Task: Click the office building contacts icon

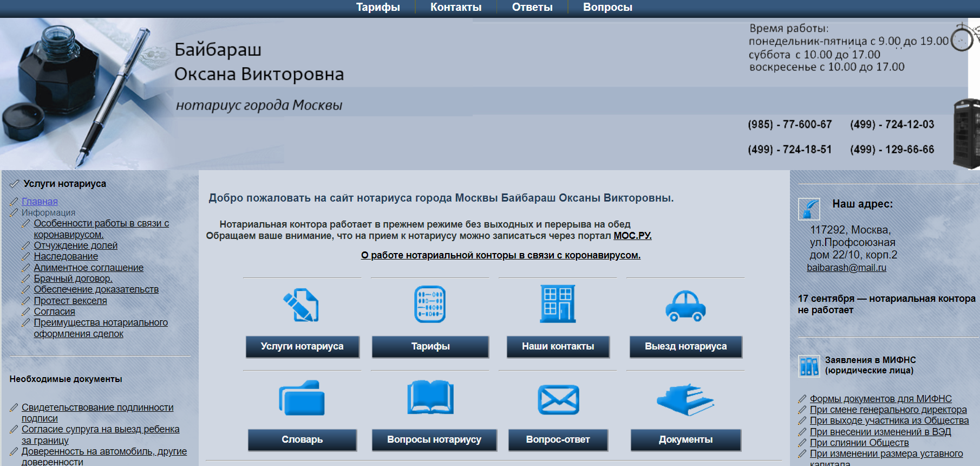Action: pyautogui.click(x=558, y=304)
